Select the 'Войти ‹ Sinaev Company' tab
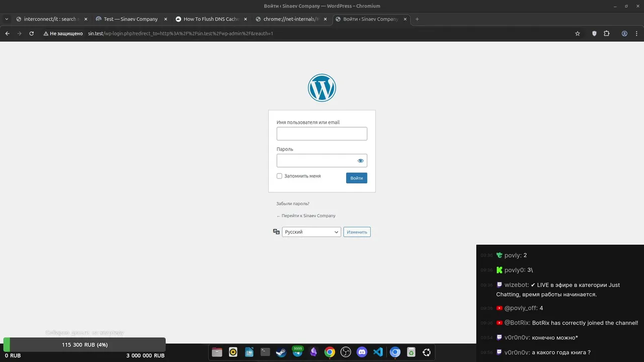This screenshot has width=644, height=362. click(x=370, y=19)
